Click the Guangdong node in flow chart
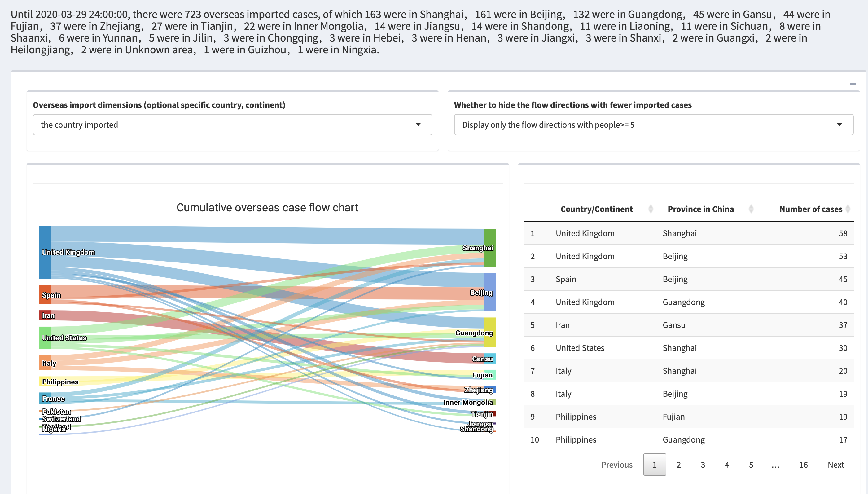Screen dimensions: 868x494 [490, 332]
